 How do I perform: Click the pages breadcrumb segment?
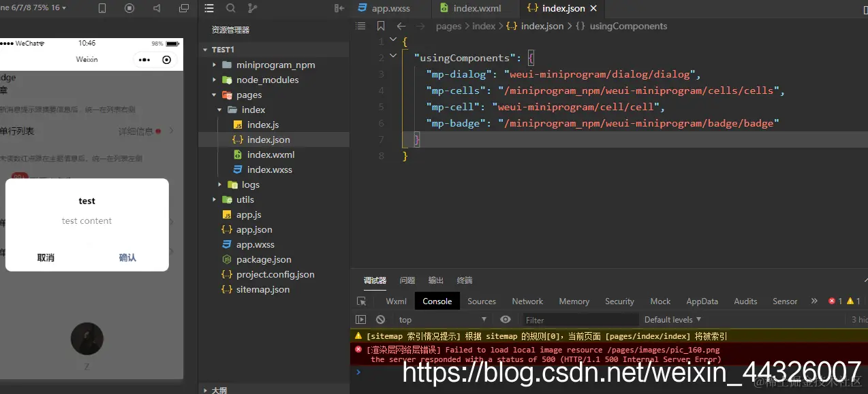coord(448,26)
